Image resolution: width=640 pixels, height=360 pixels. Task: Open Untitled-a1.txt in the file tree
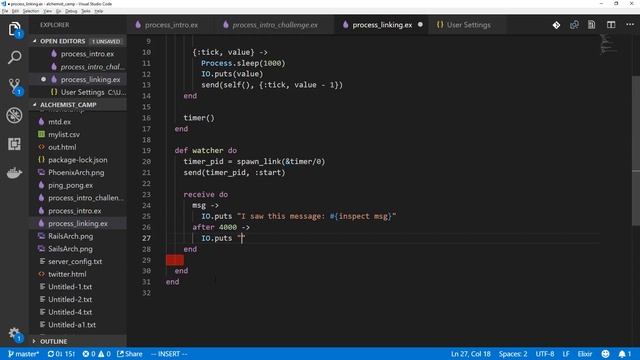tap(78, 325)
